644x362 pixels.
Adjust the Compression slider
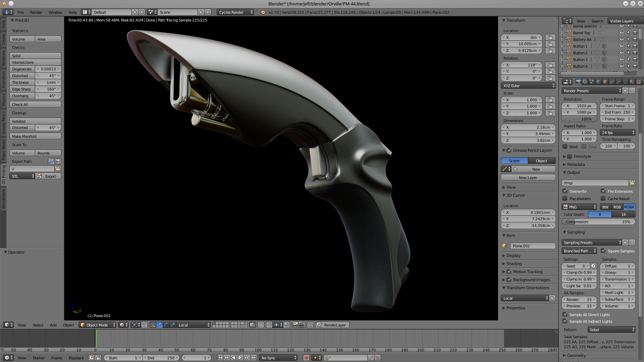point(598,222)
